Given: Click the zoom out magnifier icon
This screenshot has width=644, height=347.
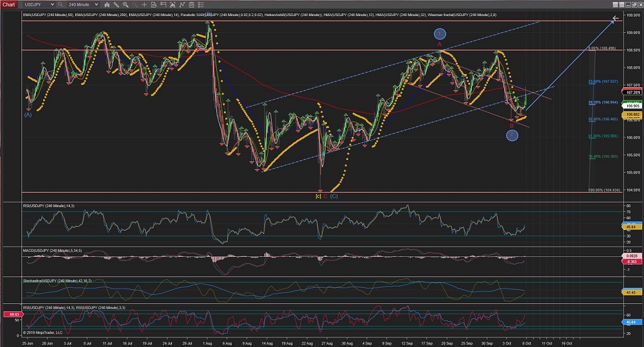Looking at the screenshot, I should (x=135, y=4).
